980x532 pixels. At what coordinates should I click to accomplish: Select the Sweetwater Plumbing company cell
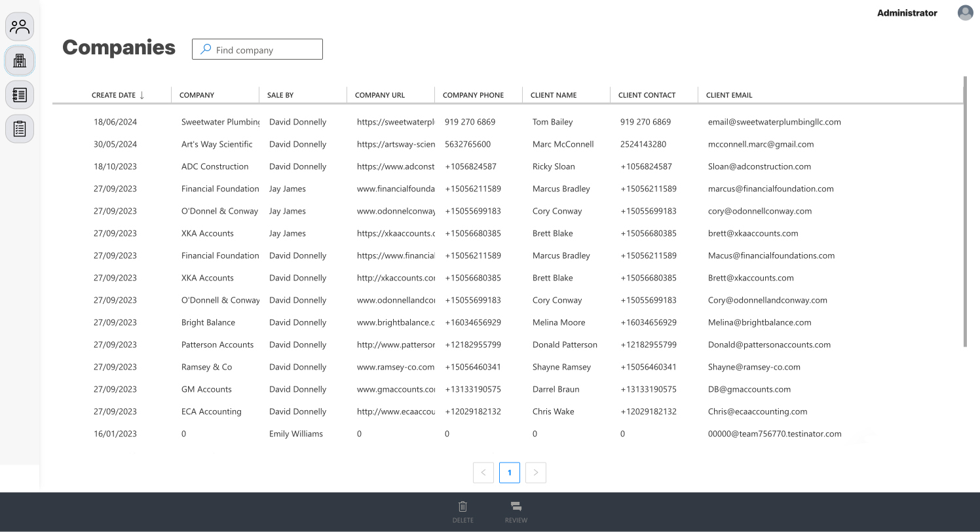tap(220, 122)
